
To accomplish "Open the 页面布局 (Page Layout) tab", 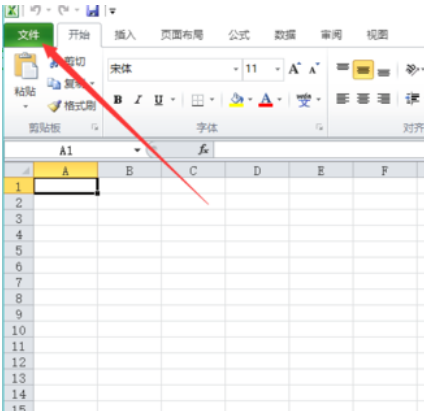I will (182, 35).
